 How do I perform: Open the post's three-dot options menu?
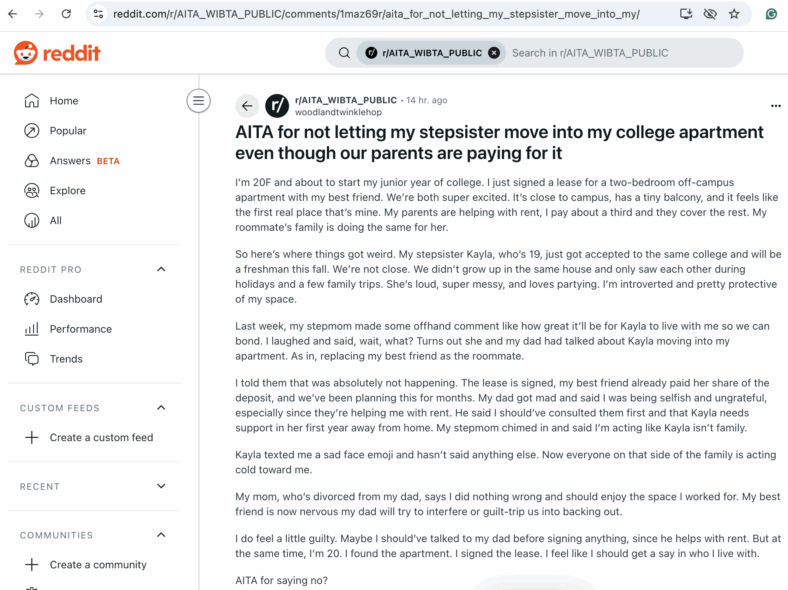tap(775, 106)
